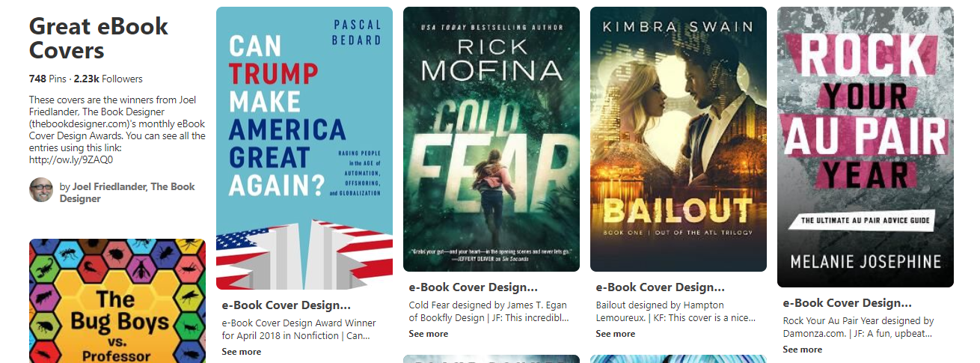980x363 pixels.
Task: Open partially visible pin below Cold Fear
Action: tap(491, 359)
